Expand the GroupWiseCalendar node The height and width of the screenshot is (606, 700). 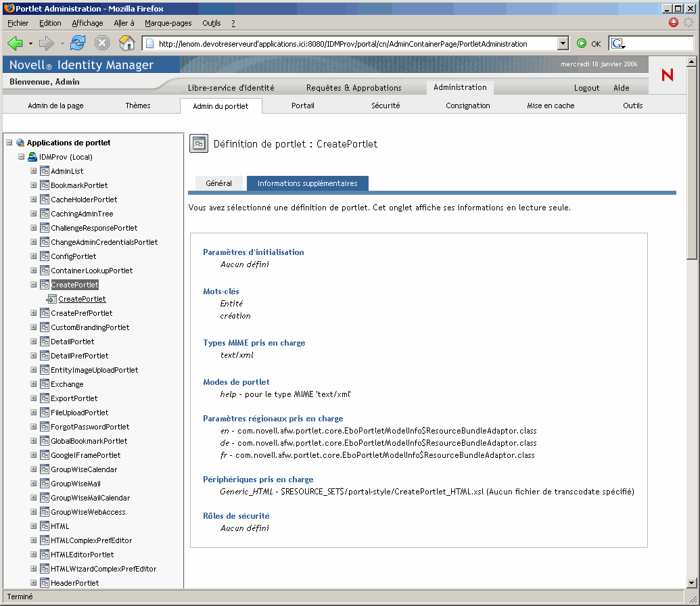tap(34, 469)
